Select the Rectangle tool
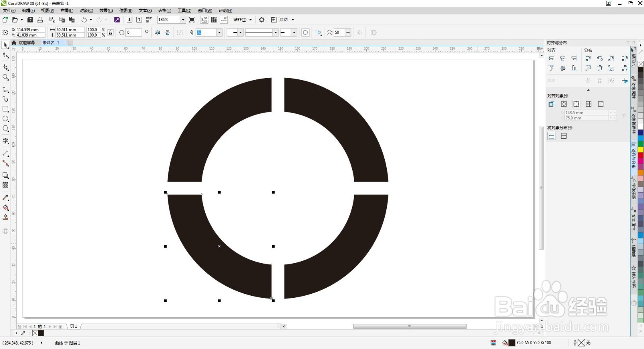644x349 pixels. point(6,109)
